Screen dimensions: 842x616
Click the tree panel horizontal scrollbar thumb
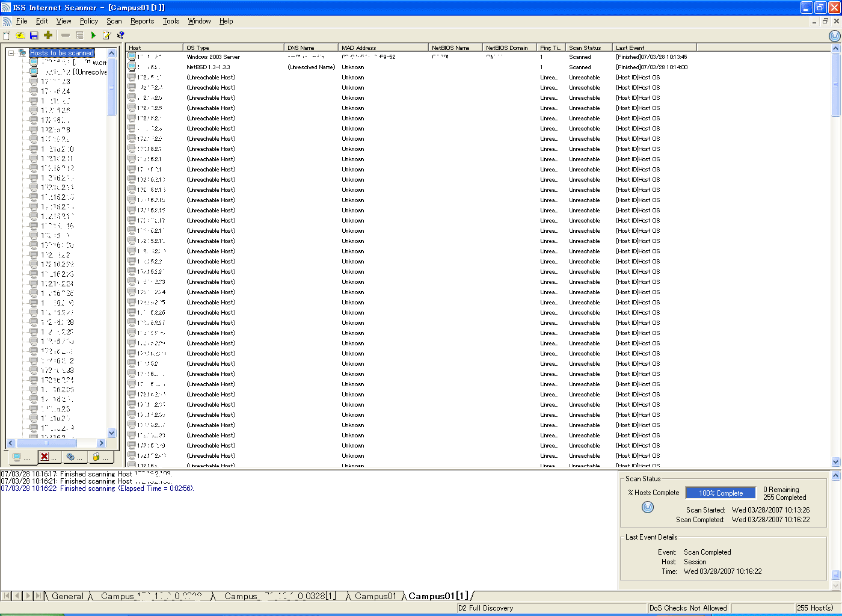coord(47,443)
